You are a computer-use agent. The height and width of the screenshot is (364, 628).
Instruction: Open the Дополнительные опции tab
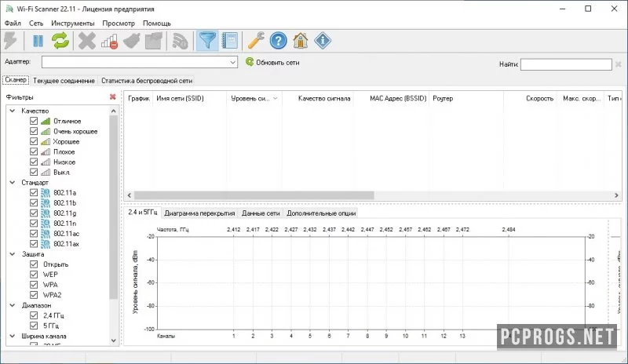pyautogui.click(x=321, y=213)
